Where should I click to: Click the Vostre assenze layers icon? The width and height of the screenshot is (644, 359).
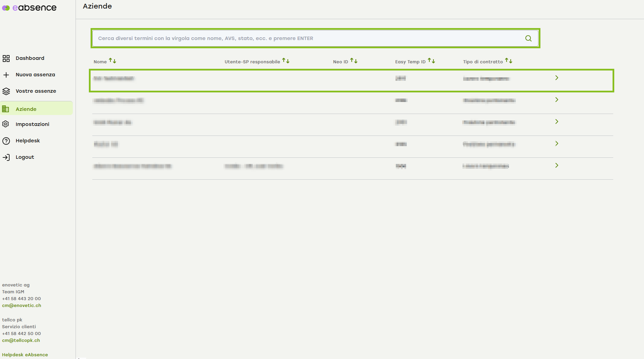[6, 91]
